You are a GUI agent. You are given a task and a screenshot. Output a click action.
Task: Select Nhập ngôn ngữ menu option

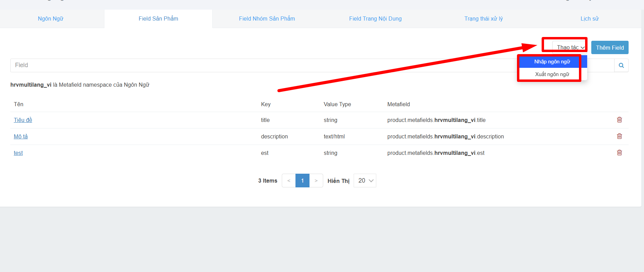[552, 62]
